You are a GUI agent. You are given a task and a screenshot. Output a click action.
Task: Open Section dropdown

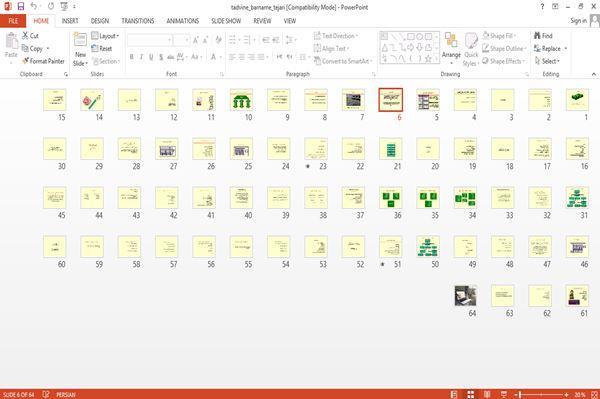(106, 61)
